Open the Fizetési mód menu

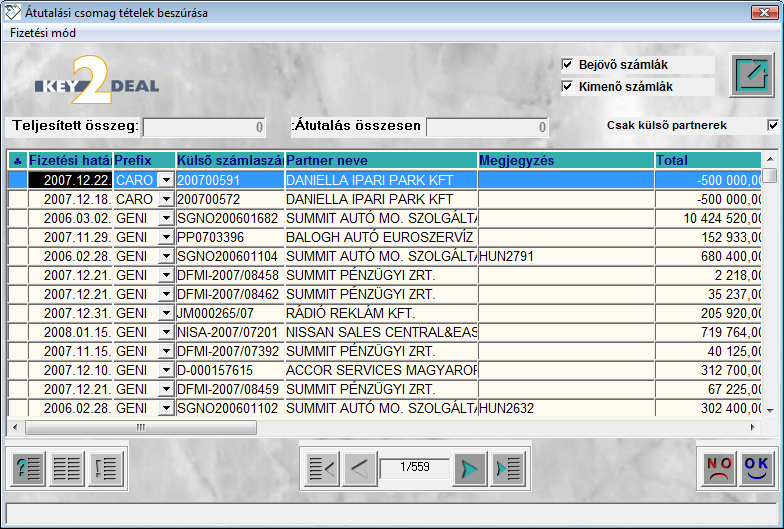click(x=43, y=33)
